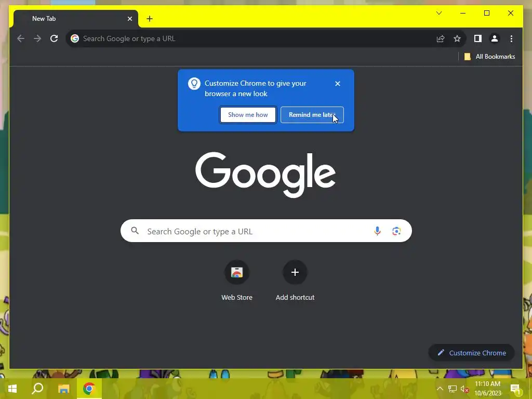Image resolution: width=532 pixels, height=399 pixels.
Task: Open Windows taskbar search
Action: pyautogui.click(x=37, y=389)
